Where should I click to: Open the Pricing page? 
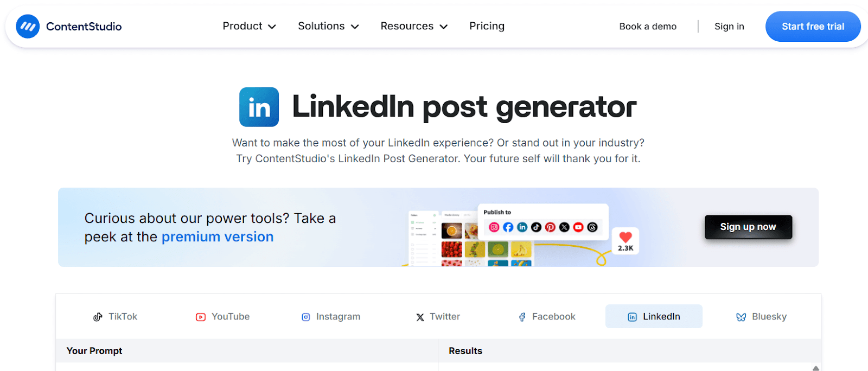pos(487,26)
